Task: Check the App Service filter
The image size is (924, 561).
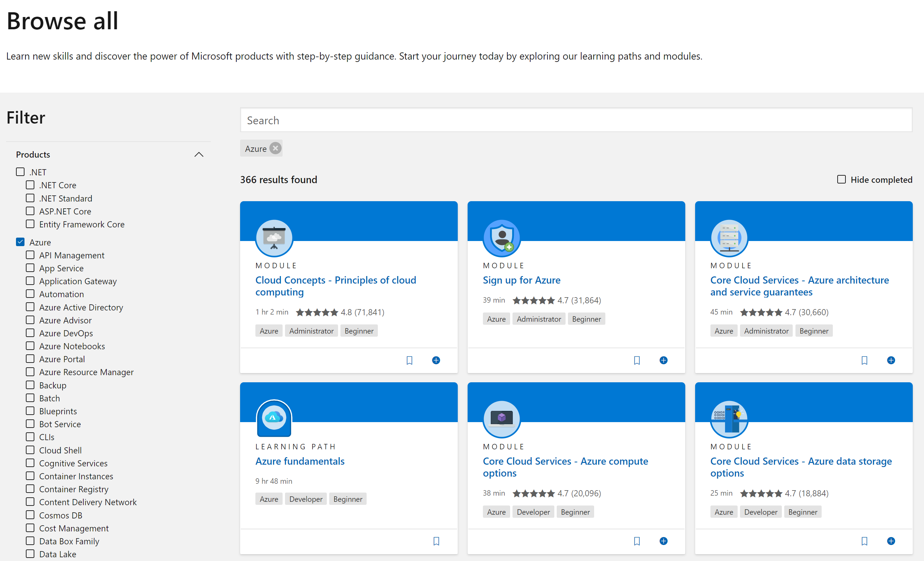Action: tap(30, 268)
